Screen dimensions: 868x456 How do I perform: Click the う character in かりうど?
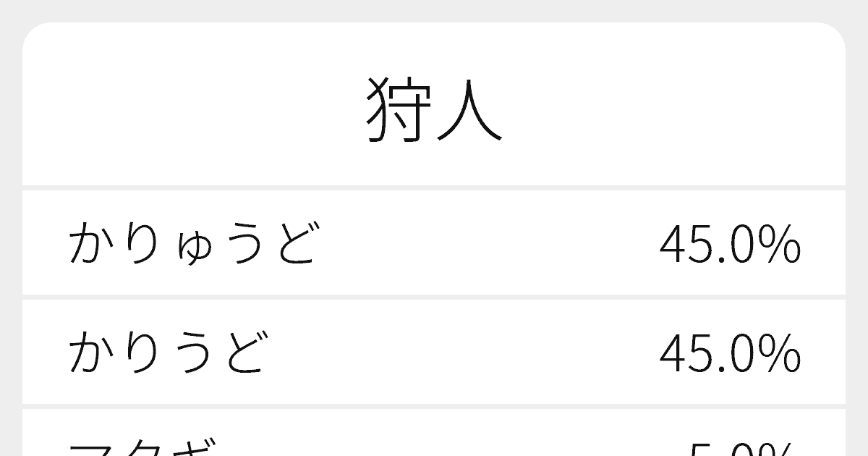[x=190, y=352]
